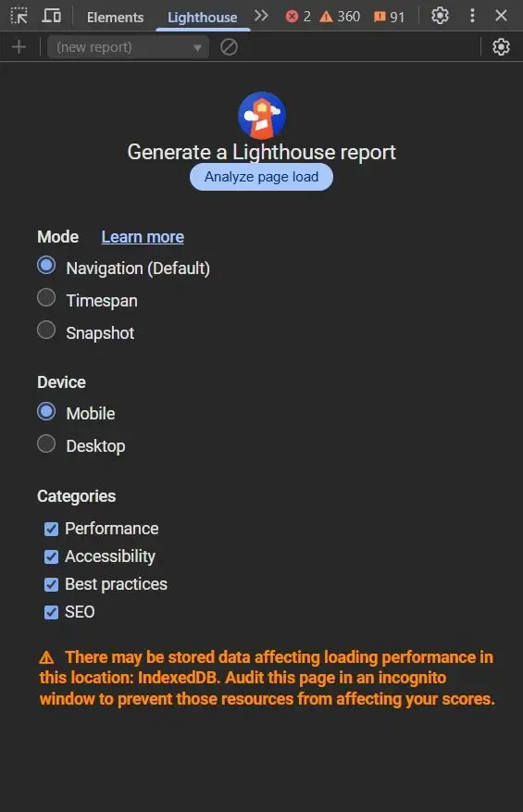The width and height of the screenshot is (523, 812).
Task: Select the Timespan mode radio button
Action: pyautogui.click(x=46, y=298)
